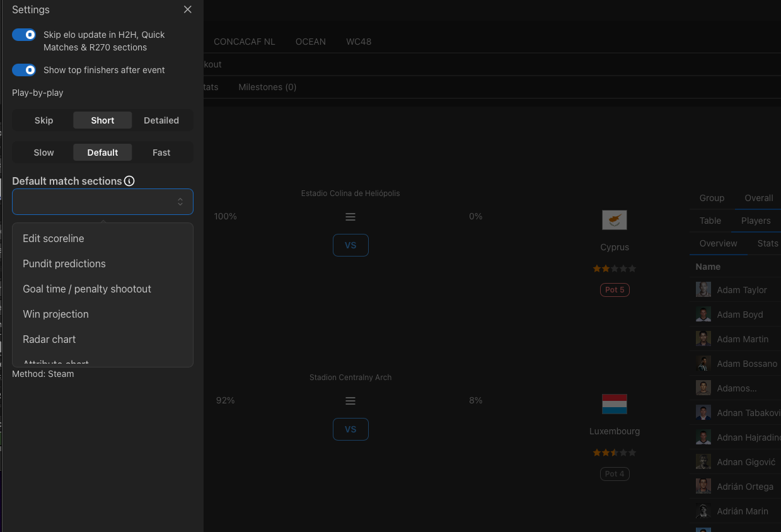Choose Fast speed option
The width and height of the screenshot is (781, 532).
point(161,153)
